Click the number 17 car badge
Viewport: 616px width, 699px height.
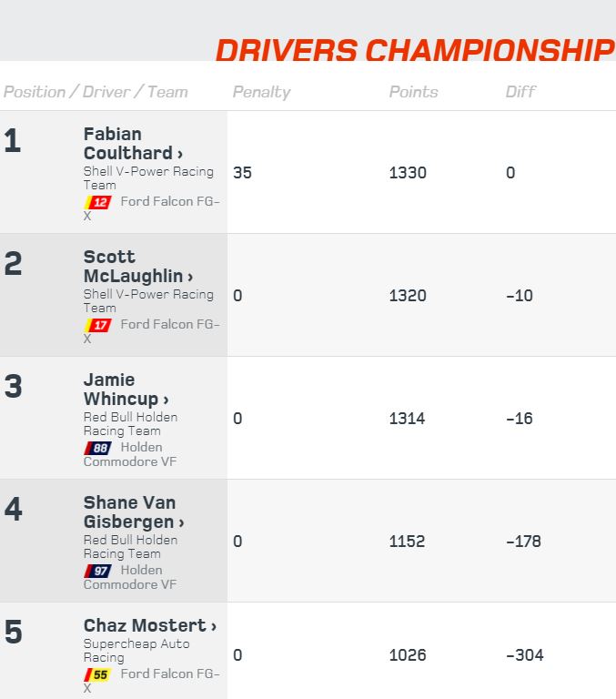(98, 325)
